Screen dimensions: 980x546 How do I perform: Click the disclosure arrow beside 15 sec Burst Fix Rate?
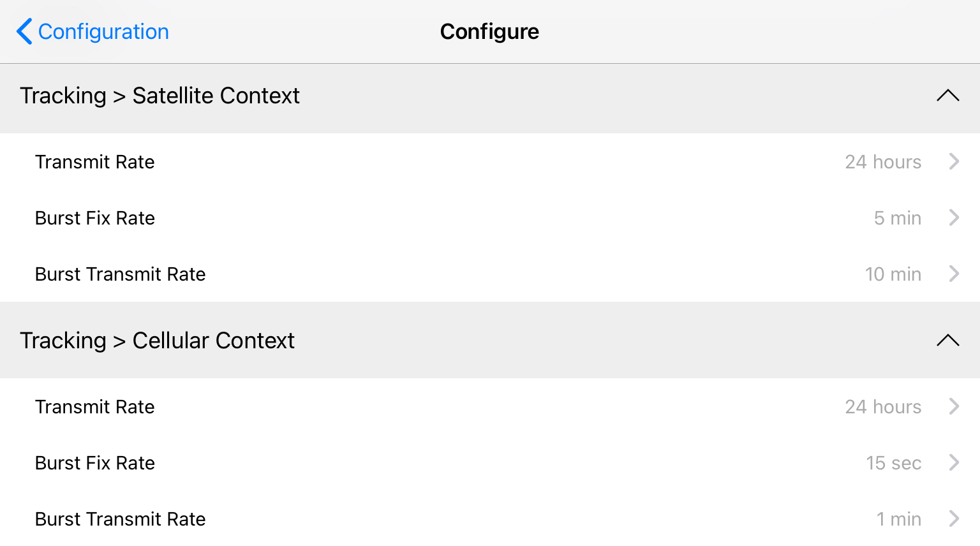pyautogui.click(x=954, y=463)
